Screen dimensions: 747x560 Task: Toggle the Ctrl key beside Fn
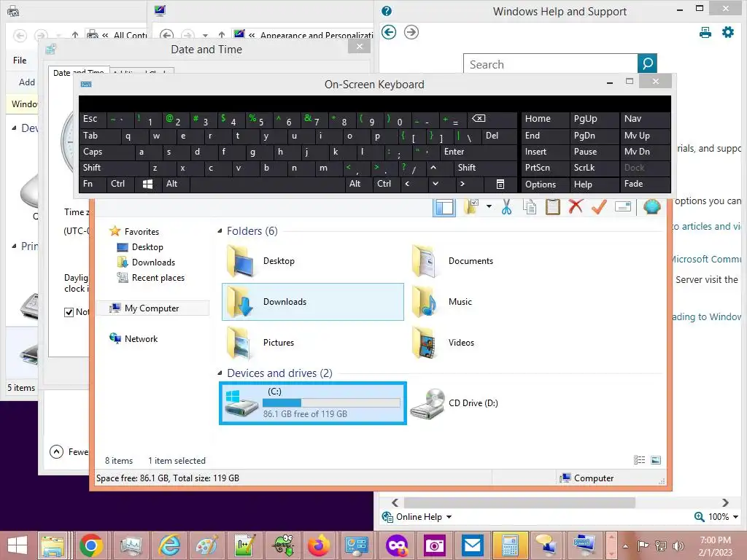click(120, 184)
